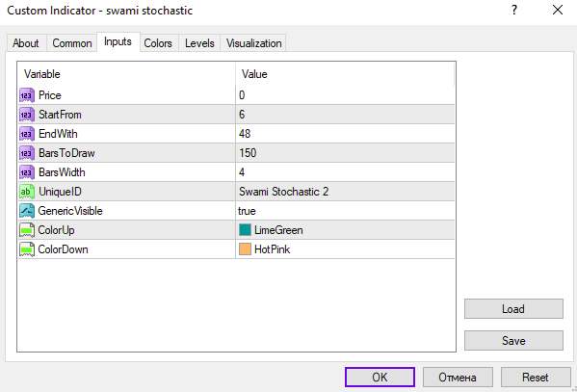577x392 pixels.
Task: Select the UniqueID string type icon
Action: tap(27, 192)
